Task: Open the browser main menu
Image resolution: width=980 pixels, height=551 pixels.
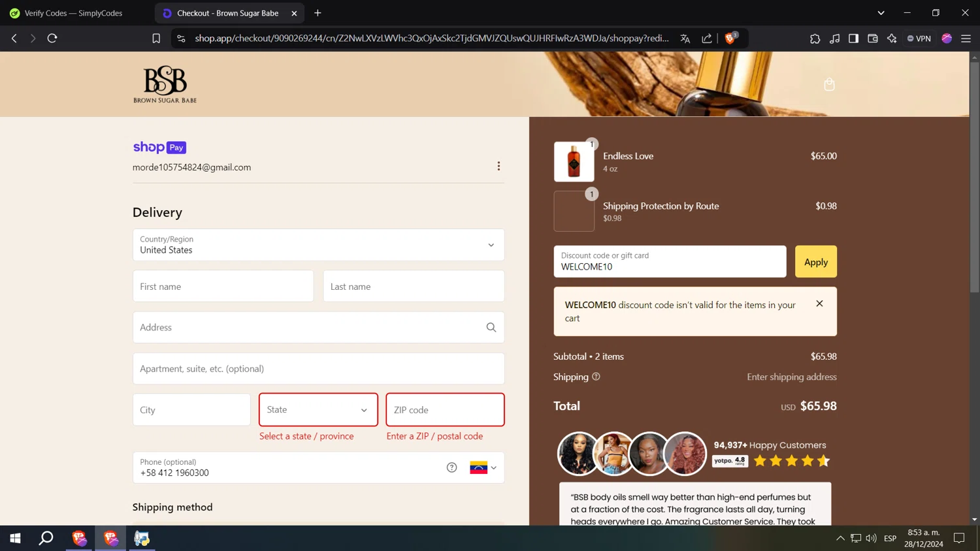Action: point(966,39)
